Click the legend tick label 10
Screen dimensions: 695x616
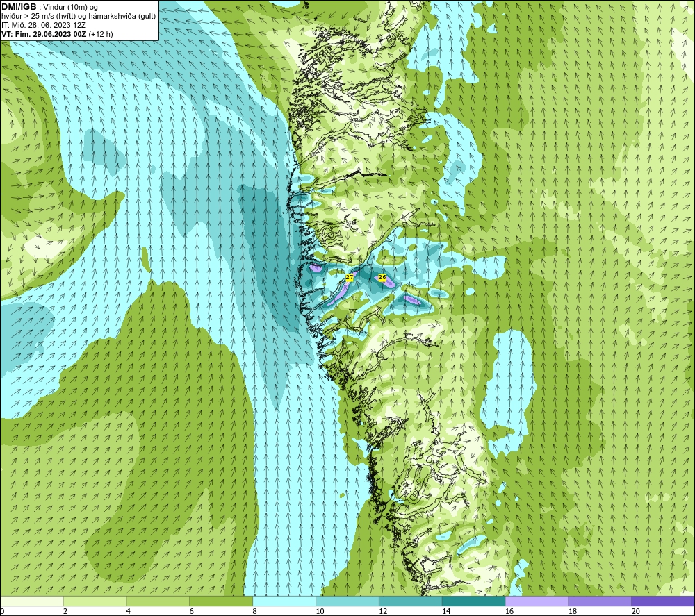320,612
